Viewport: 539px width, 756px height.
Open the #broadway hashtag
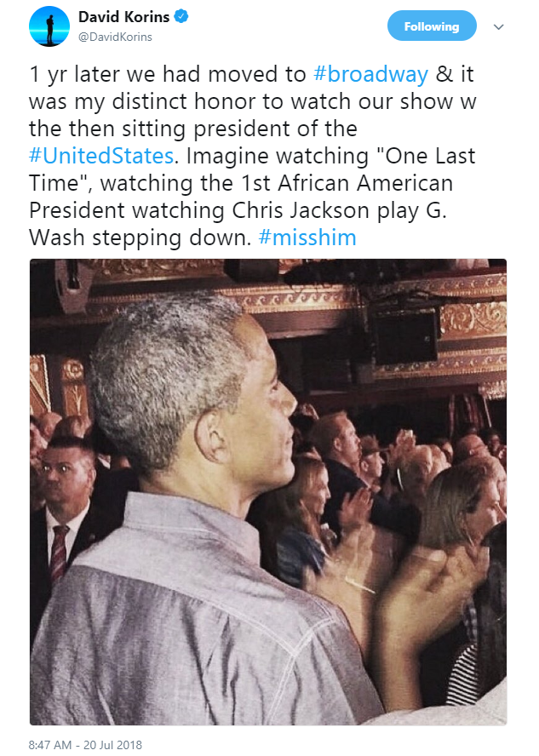pos(370,75)
